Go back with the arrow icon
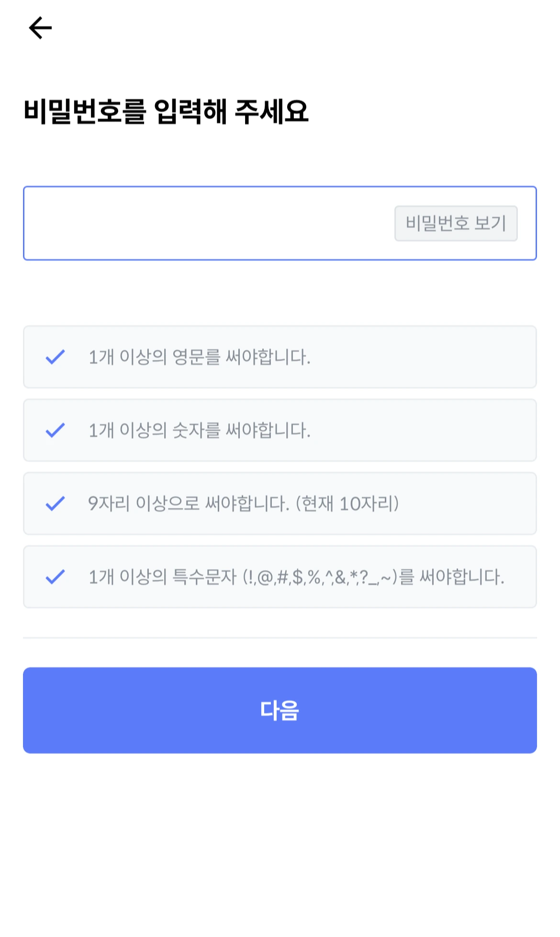560x937 pixels. (x=40, y=28)
